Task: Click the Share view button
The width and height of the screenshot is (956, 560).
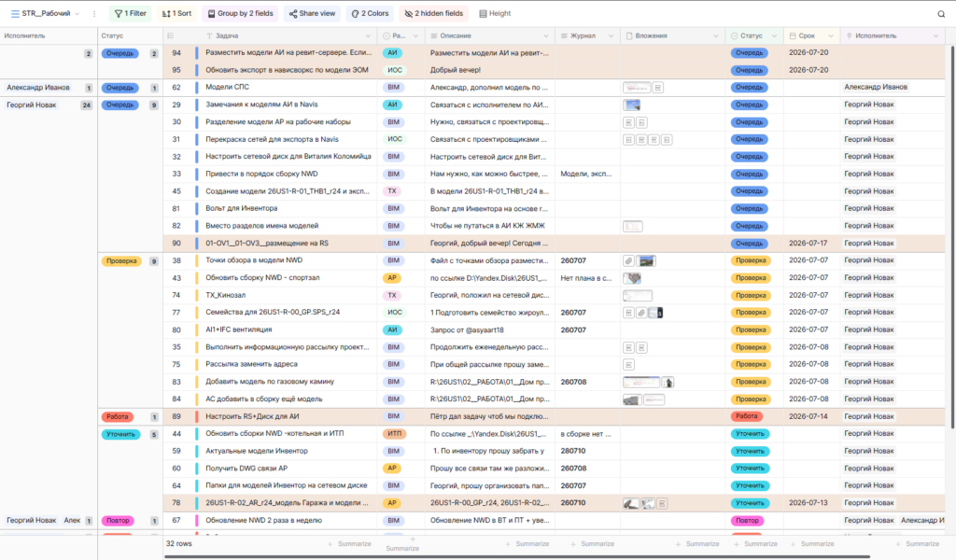Action: point(312,13)
